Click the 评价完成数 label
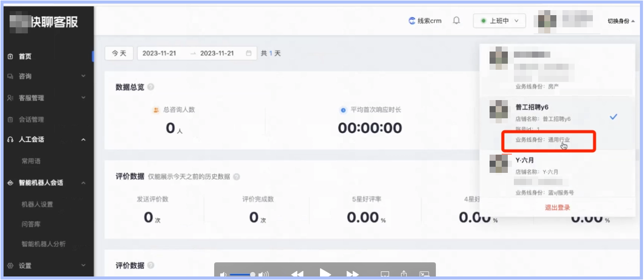Screen dimensions: 644x280 [x=258, y=199]
